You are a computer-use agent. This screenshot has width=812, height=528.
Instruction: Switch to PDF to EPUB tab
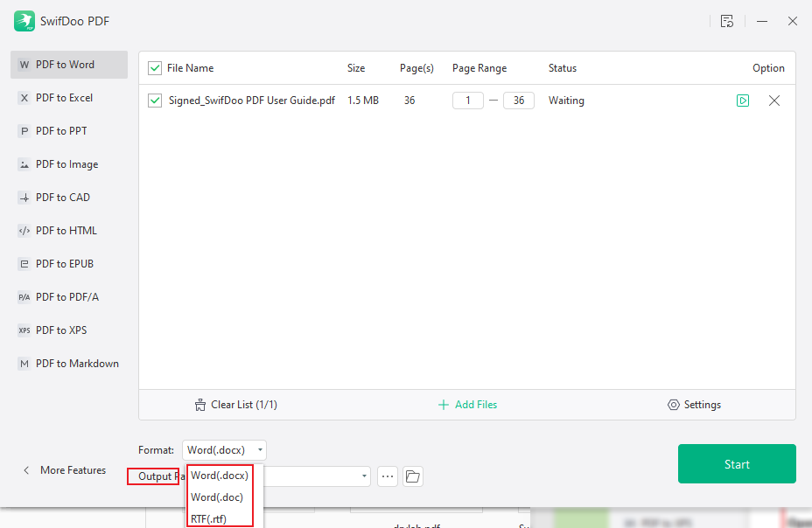click(x=69, y=264)
